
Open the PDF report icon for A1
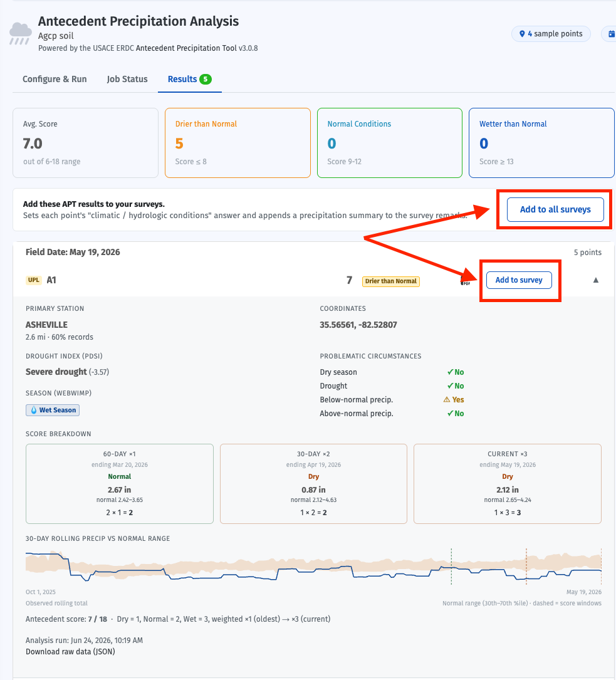click(x=465, y=281)
